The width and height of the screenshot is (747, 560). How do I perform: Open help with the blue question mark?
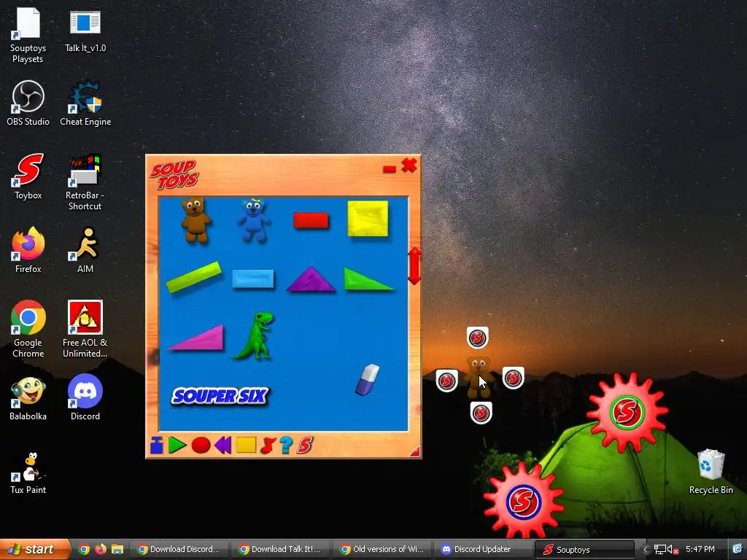pos(286,446)
